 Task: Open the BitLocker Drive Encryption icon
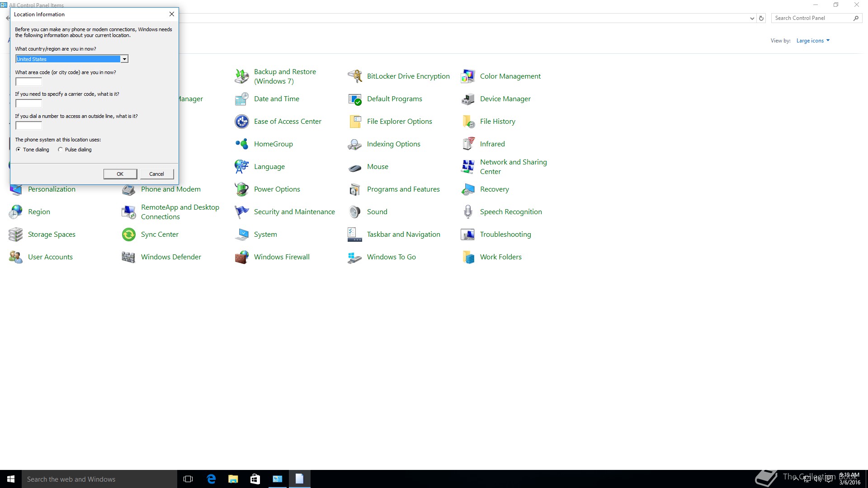[x=355, y=76]
